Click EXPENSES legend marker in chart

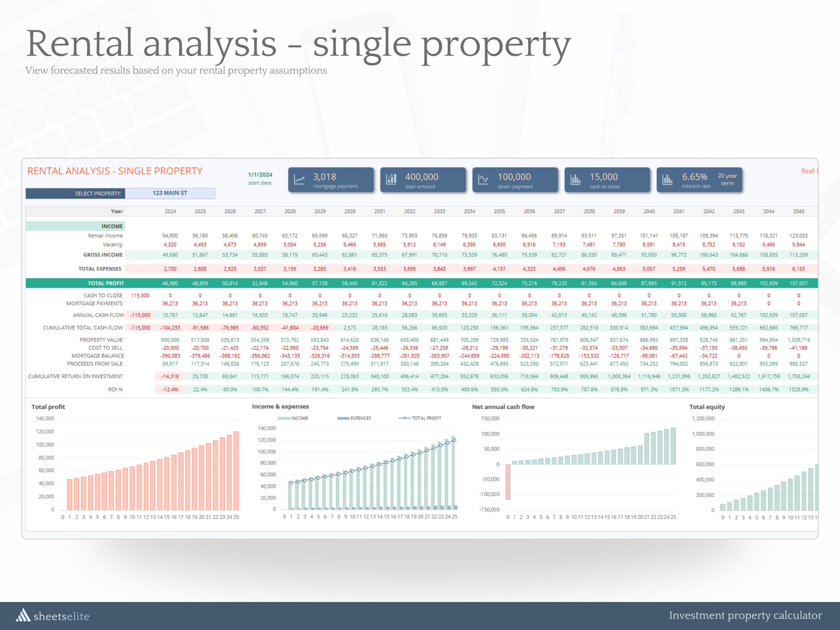[x=343, y=418]
